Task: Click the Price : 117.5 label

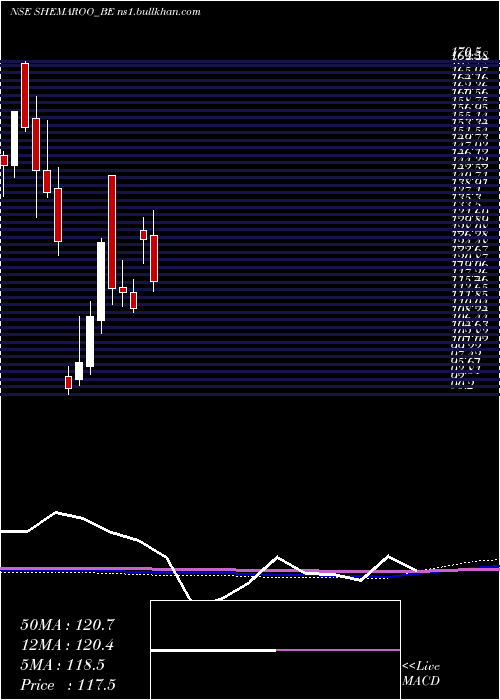Action: (x=68, y=685)
